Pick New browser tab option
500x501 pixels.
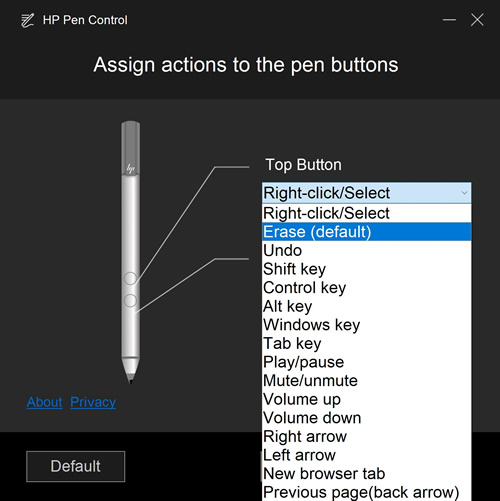pos(367,474)
